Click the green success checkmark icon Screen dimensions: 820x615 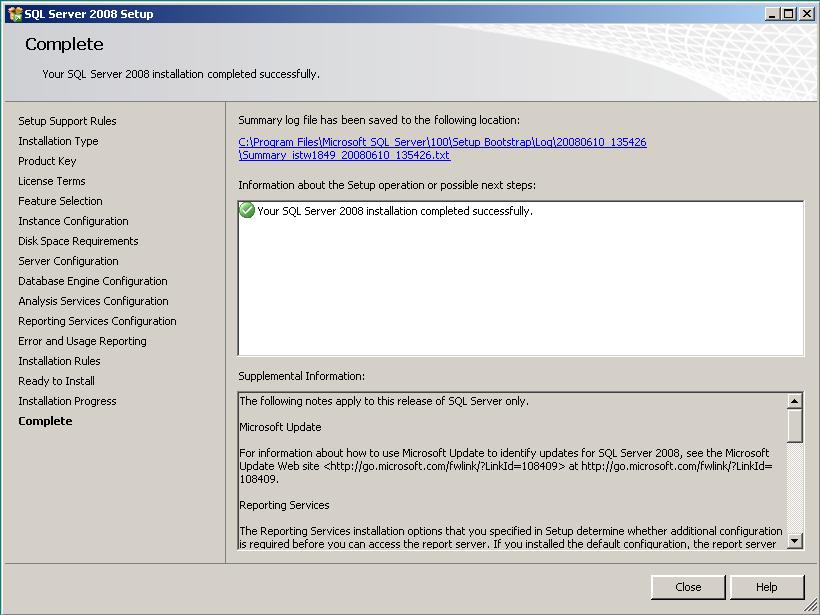247,210
